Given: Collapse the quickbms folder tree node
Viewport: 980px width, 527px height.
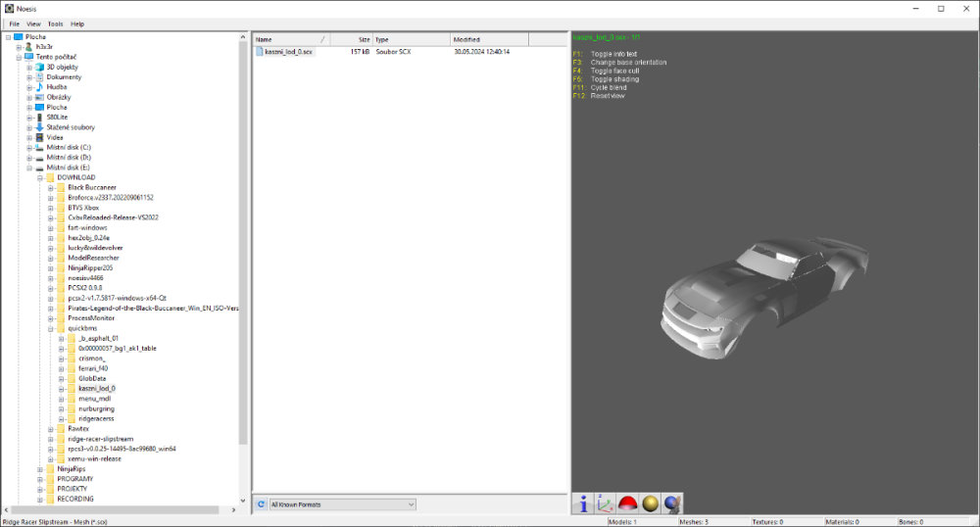Looking at the screenshot, I should (51, 328).
